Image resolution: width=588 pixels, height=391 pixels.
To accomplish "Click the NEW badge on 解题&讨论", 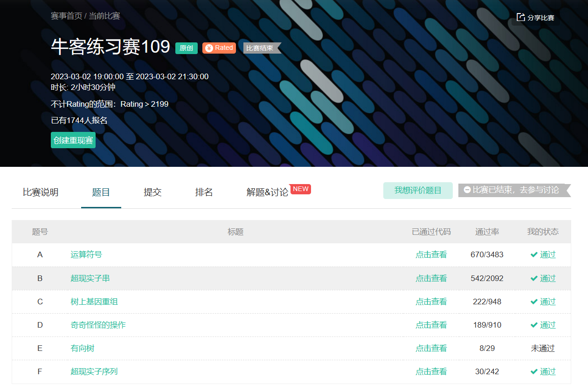I will (x=301, y=189).
